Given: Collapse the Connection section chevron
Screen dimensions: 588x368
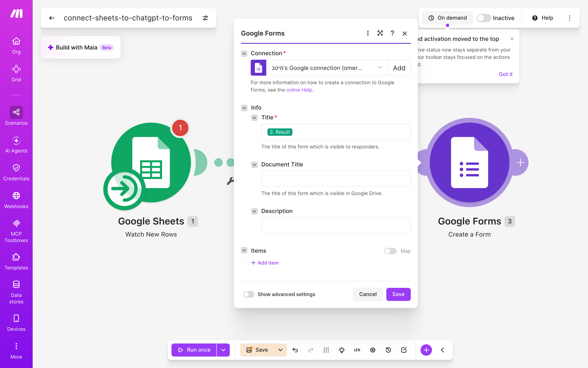Looking at the screenshot, I should (x=244, y=53).
